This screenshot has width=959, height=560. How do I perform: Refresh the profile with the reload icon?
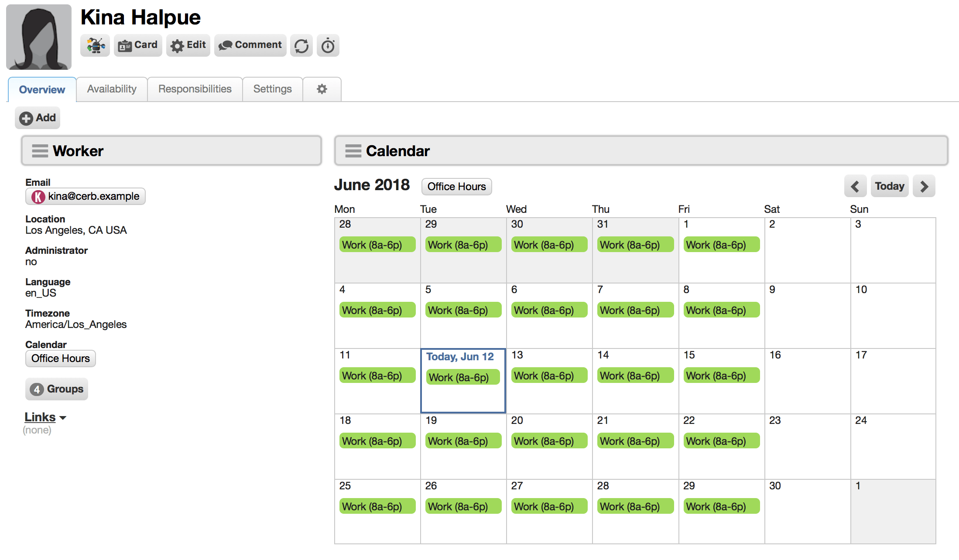[301, 45]
